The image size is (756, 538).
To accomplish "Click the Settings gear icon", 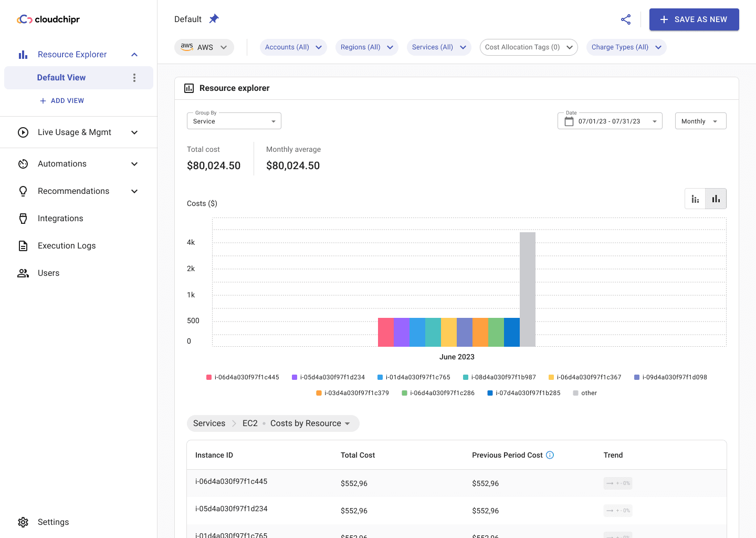I will pyautogui.click(x=23, y=522).
